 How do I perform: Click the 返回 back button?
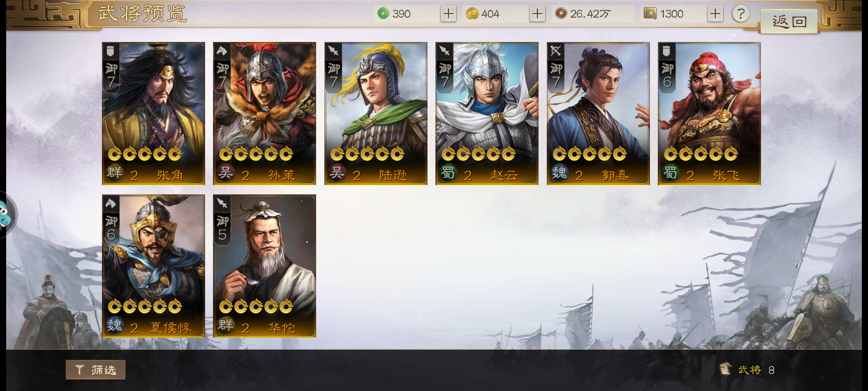click(x=789, y=21)
